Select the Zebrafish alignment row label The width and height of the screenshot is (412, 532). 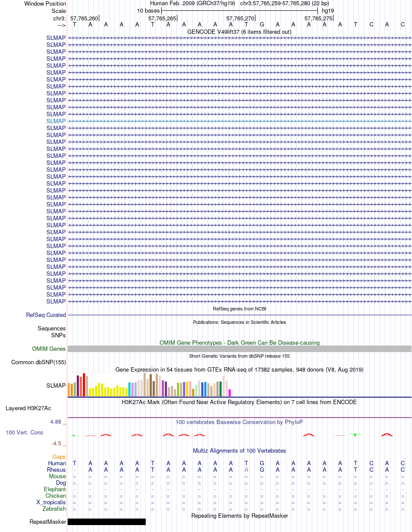click(x=54, y=509)
